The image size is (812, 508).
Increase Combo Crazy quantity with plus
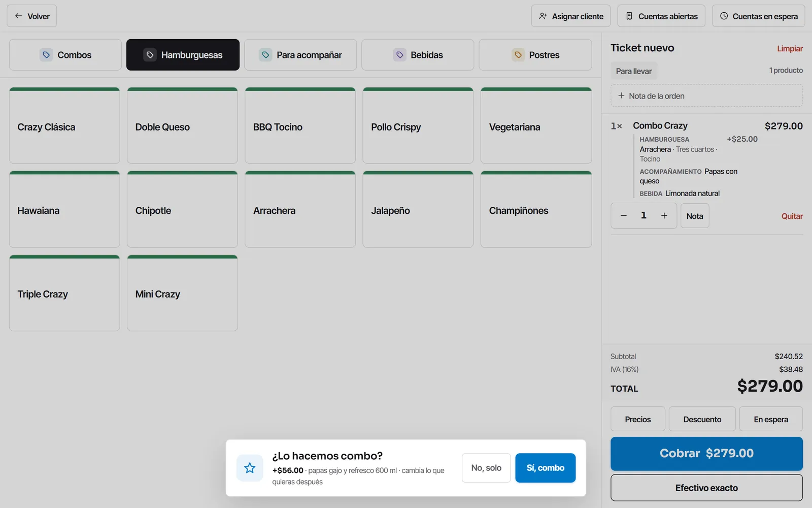[x=664, y=216]
